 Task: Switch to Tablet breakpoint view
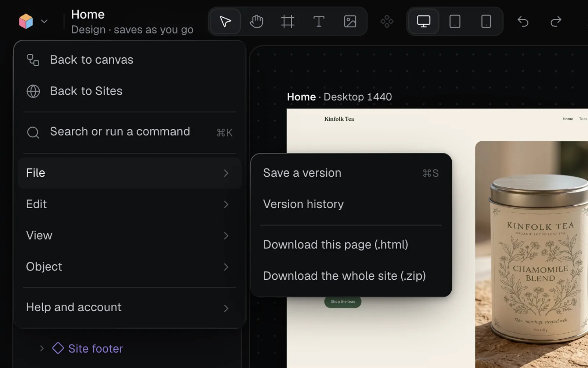[x=455, y=21]
